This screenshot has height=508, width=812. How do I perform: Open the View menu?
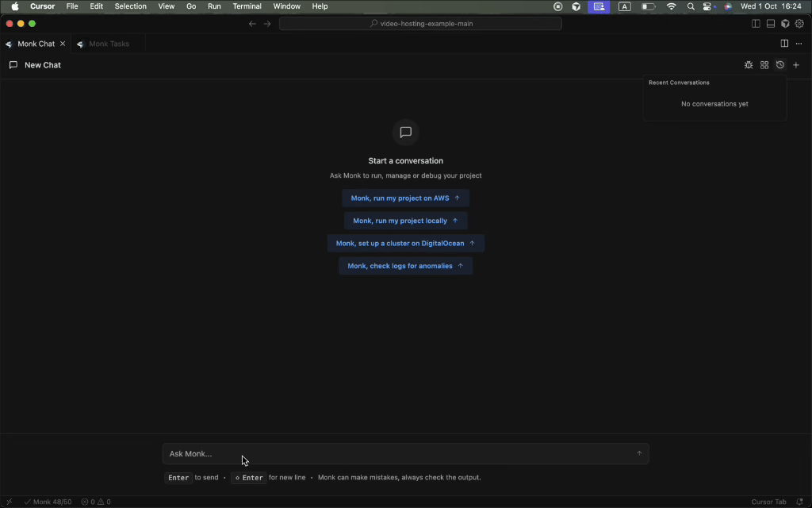(167, 6)
